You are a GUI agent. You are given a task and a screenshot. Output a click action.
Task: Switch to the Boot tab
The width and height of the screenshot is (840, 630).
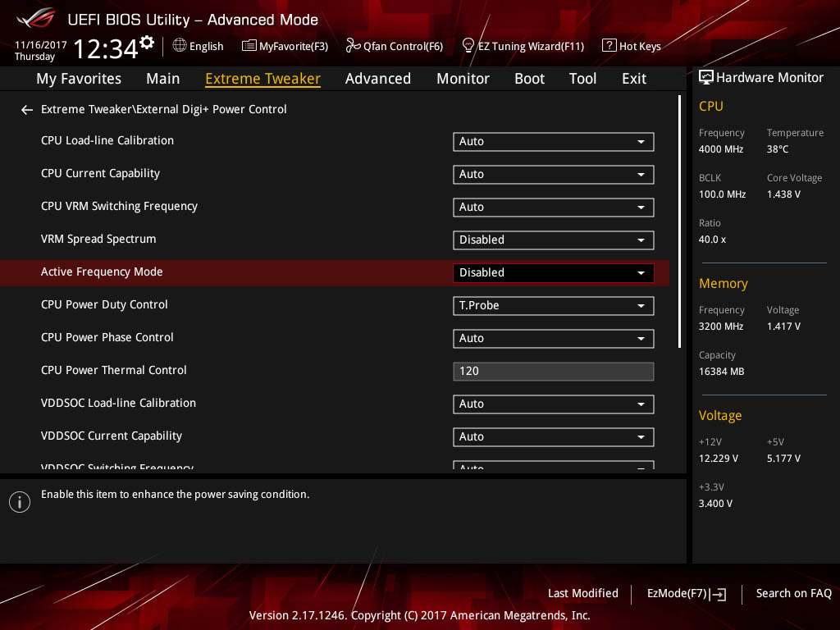click(529, 79)
